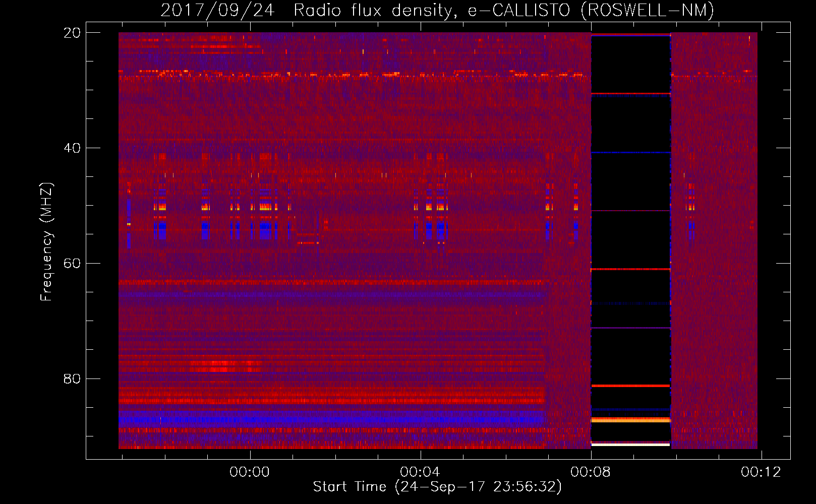816x504 pixels.
Task: Click the 00:08 time tick label
Action: (591, 472)
